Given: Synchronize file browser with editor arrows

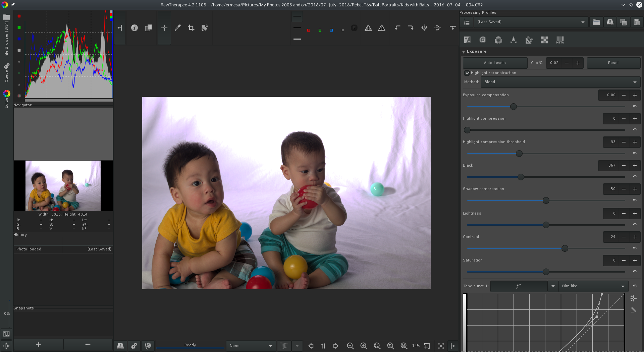Looking at the screenshot, I should 323,346.
